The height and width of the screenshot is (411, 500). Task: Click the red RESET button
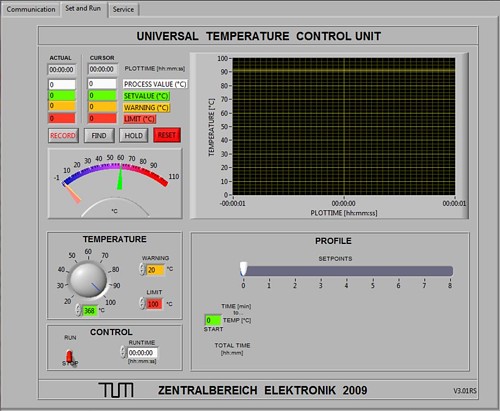click(167, 135)
